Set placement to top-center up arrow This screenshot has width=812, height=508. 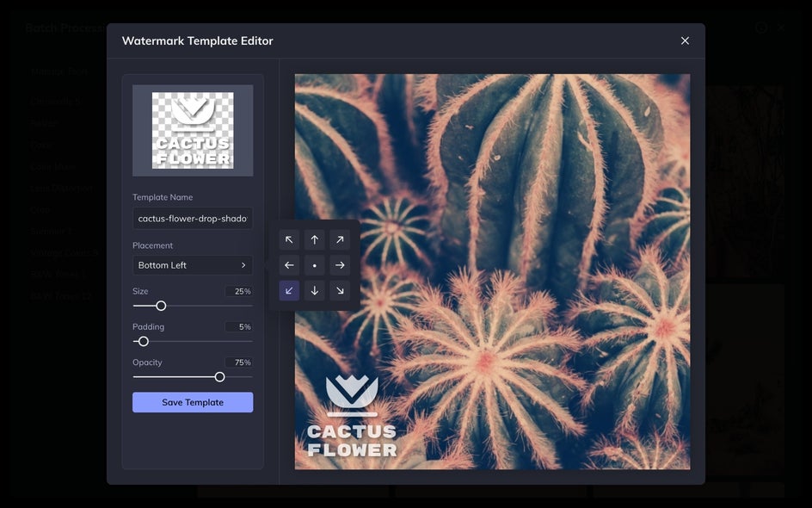pyautogui.click(x=314, y=240)
